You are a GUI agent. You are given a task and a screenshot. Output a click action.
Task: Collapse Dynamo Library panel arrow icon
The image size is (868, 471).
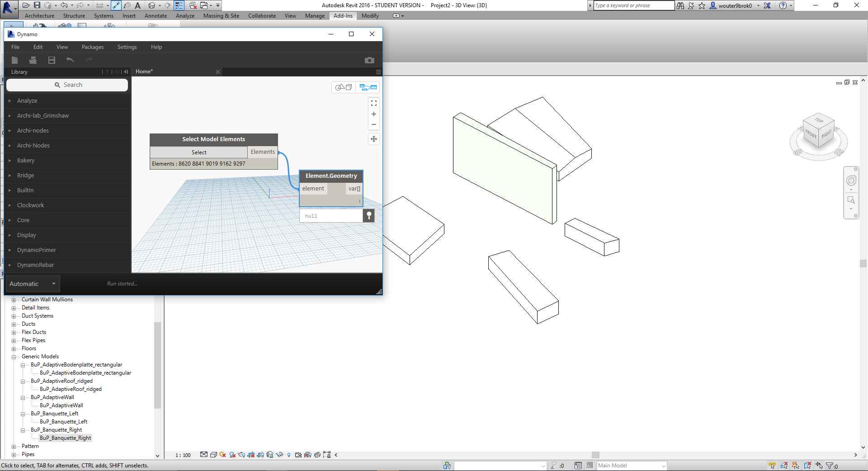(x=126, y=71)
